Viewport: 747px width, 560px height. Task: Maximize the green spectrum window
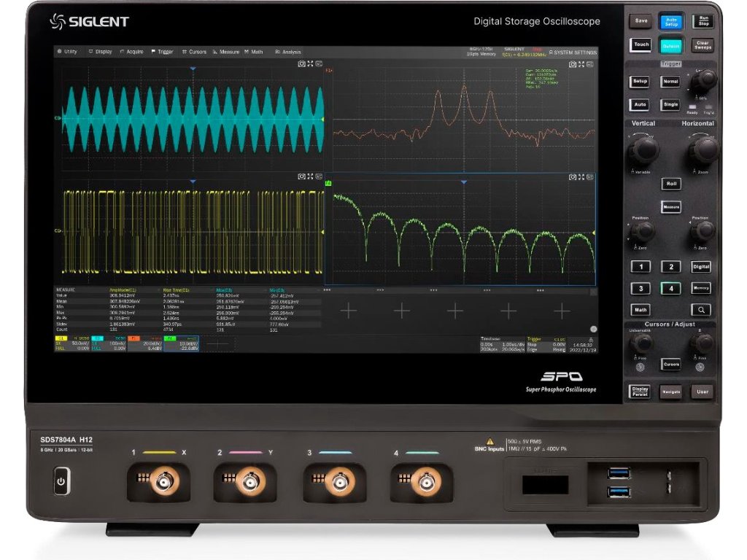pos(581,177)
